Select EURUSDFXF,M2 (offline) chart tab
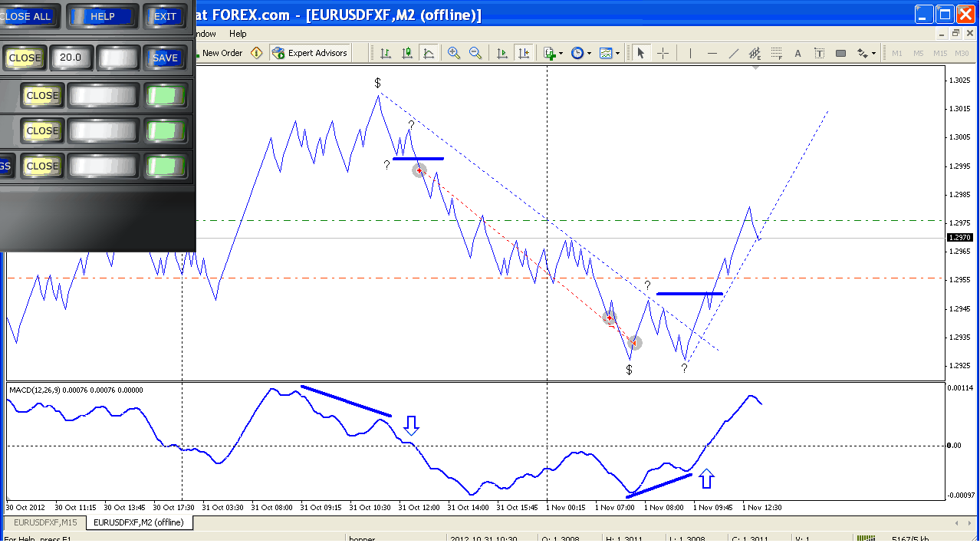The width and height of the screenshot is (980, 550). coord(139,522)
